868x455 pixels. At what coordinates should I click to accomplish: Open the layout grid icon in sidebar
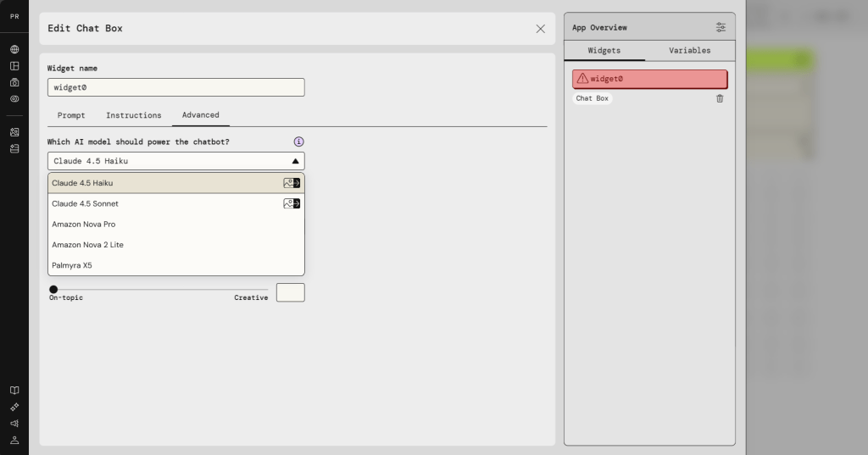[x=14, y=66]
